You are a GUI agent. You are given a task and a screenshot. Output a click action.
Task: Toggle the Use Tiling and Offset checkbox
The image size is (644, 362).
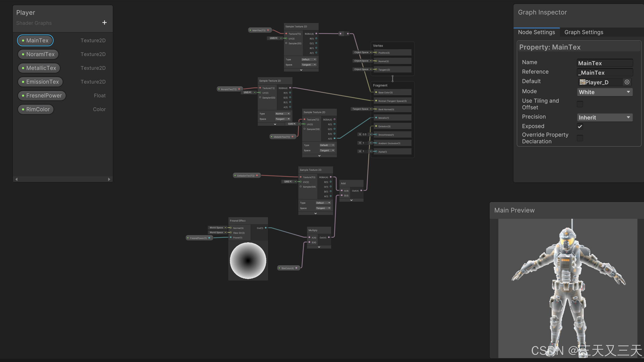click(x=580, y=104)
